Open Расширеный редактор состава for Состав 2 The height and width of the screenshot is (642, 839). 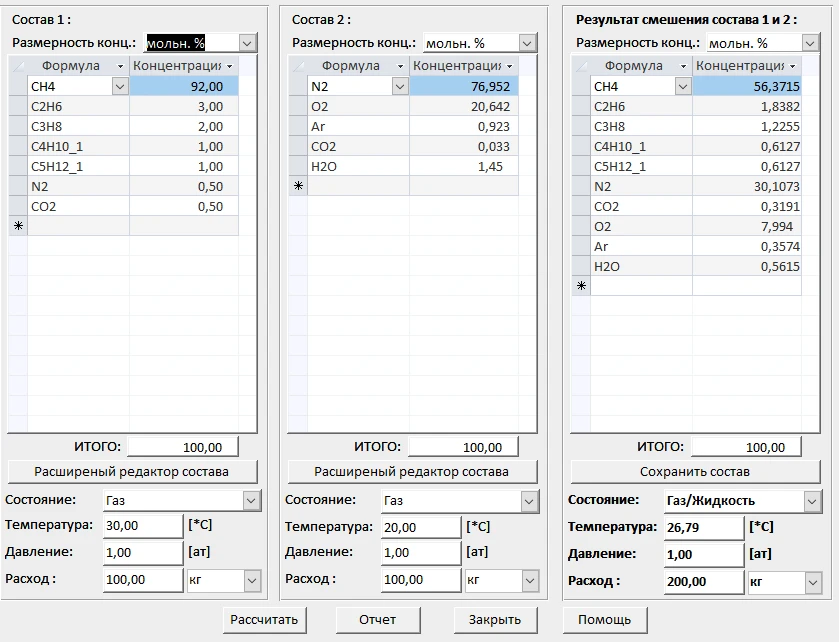click(411, 471)
